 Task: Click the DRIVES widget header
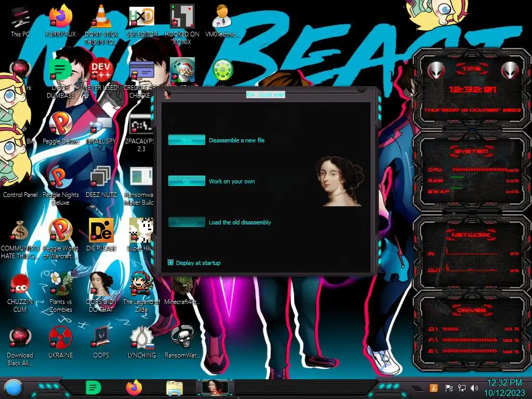472,310
